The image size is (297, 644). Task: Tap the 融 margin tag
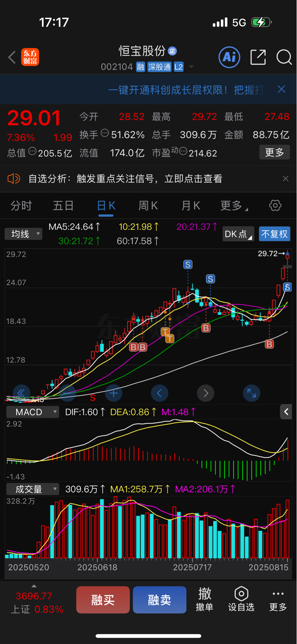tap(141, 67)
